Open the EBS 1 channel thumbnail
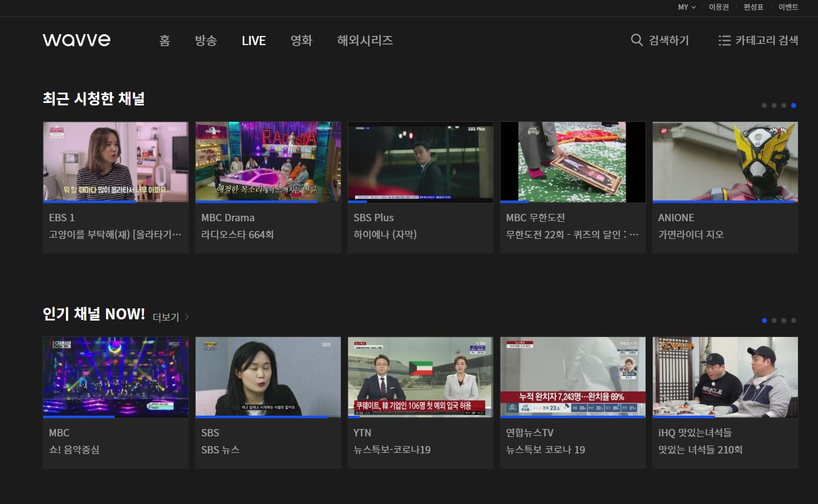818x504 pixels. (x=116, y=162)
